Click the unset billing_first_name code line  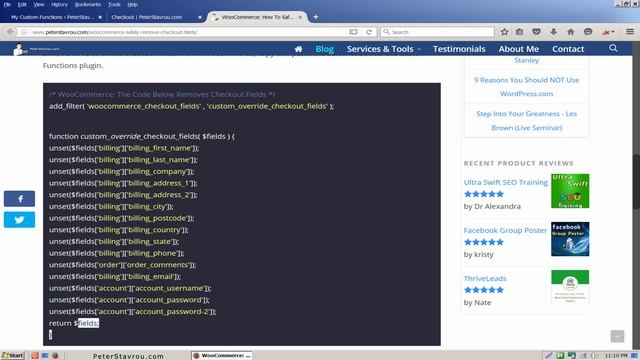point(124,148)
